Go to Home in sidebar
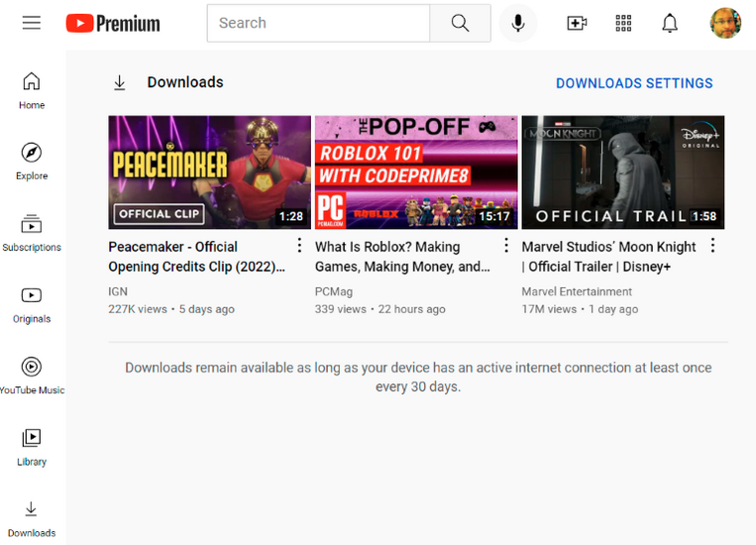 coord(32,89)
